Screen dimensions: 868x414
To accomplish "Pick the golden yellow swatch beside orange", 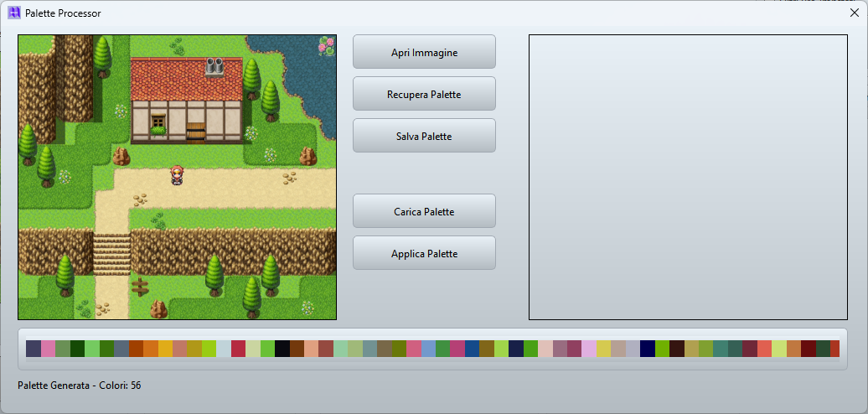I will pyautogui.click(x=164, y=349).
